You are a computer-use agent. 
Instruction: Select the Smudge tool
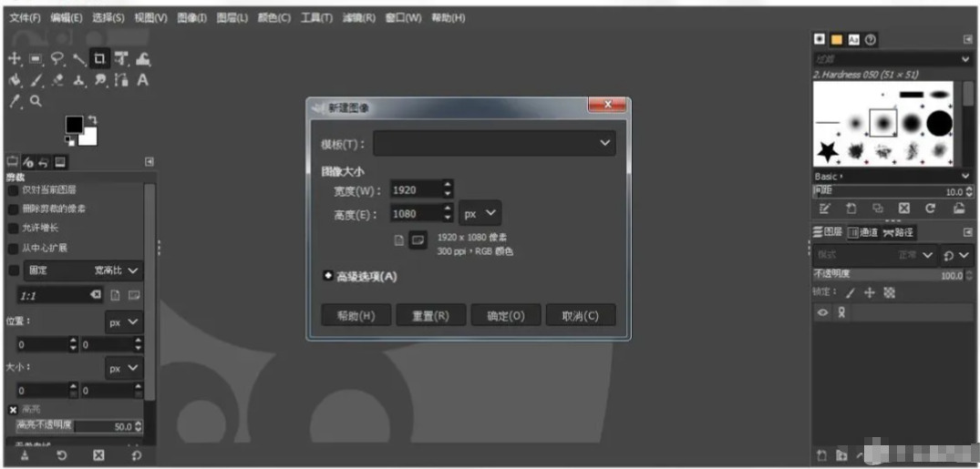coord(100,80)
